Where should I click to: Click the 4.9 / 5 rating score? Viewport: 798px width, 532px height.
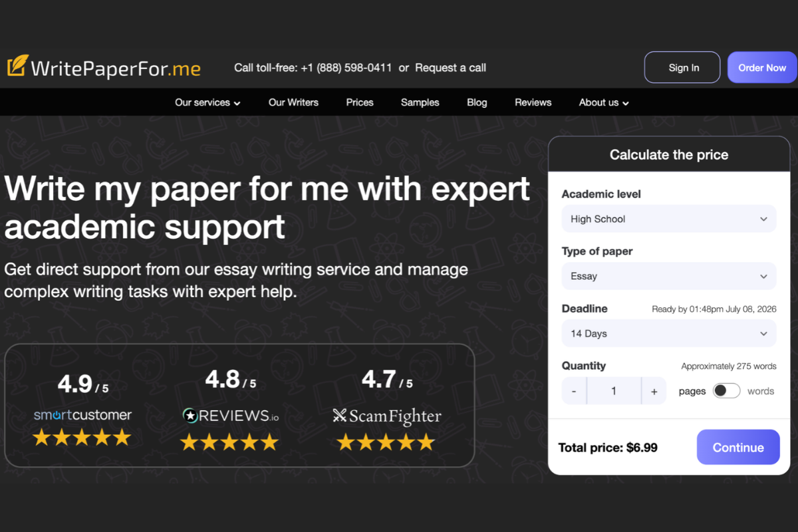tap(83, 384)
